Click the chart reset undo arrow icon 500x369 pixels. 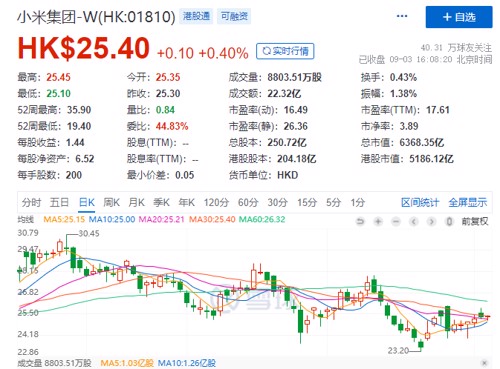point(360,221)
